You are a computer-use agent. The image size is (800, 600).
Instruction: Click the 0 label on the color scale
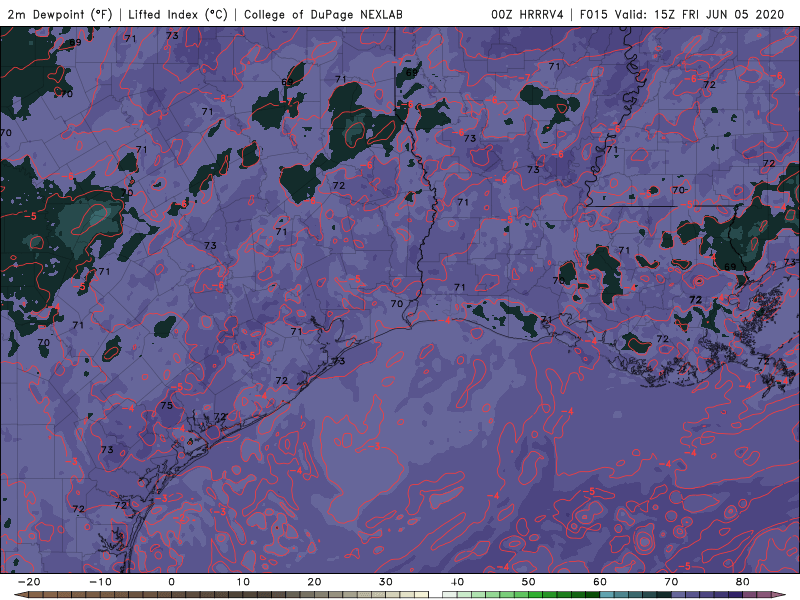[x=171, y=582]
